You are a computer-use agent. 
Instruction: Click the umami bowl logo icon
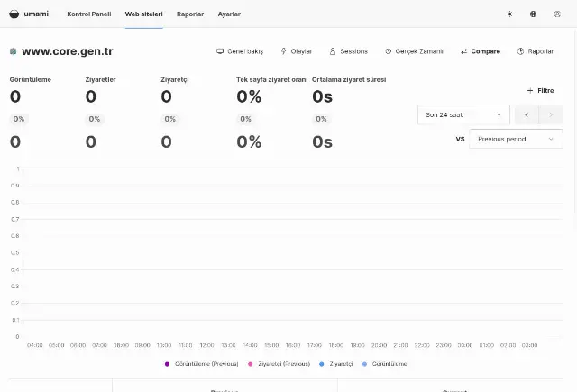(14, 14)
